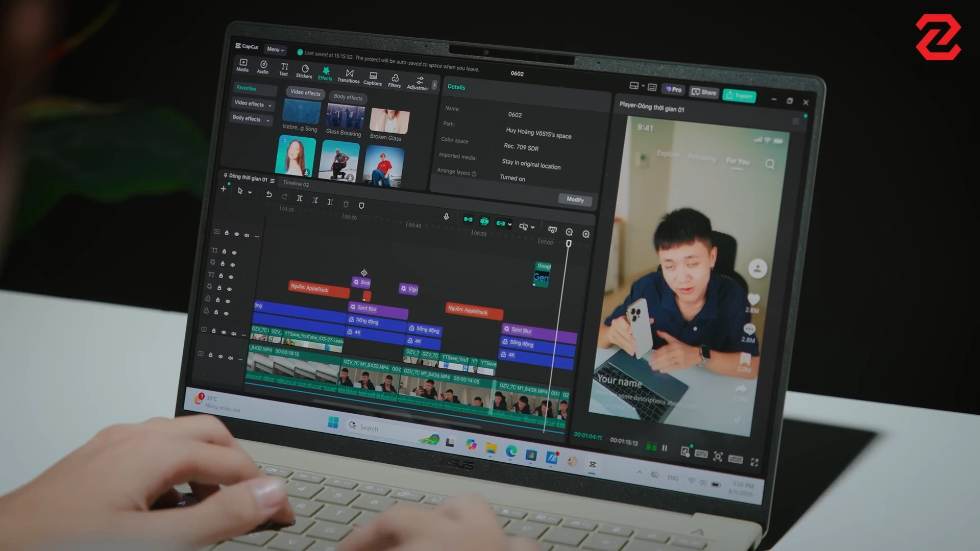This screenshot has height=551, width=980.
Task: Open the Media panel
Action: 243,65
